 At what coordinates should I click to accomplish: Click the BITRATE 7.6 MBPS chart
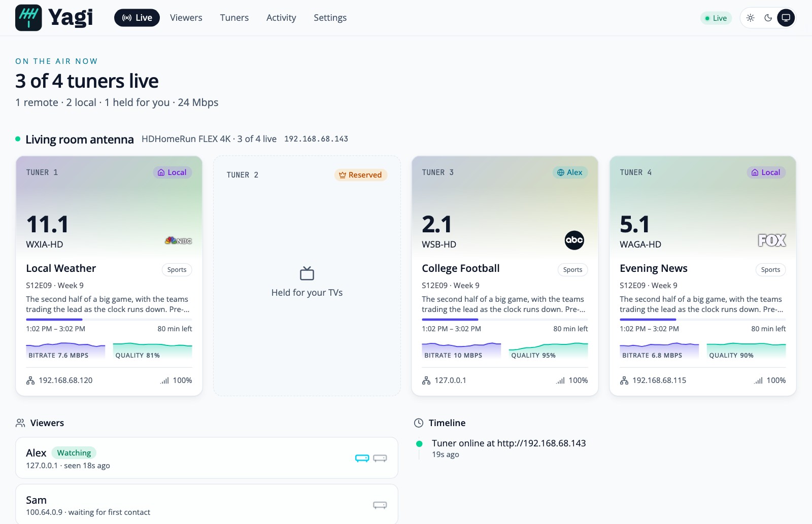[x=65, y=351]
